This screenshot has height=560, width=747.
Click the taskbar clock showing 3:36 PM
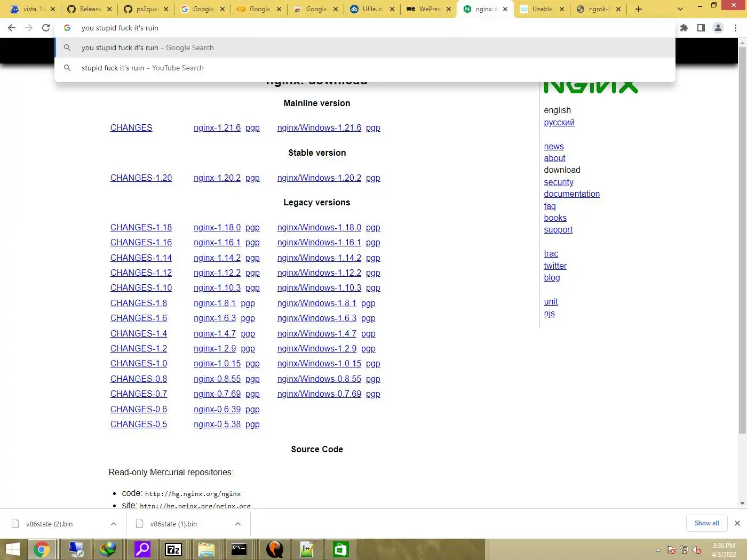pyautogui.click(x=724, y=550)
